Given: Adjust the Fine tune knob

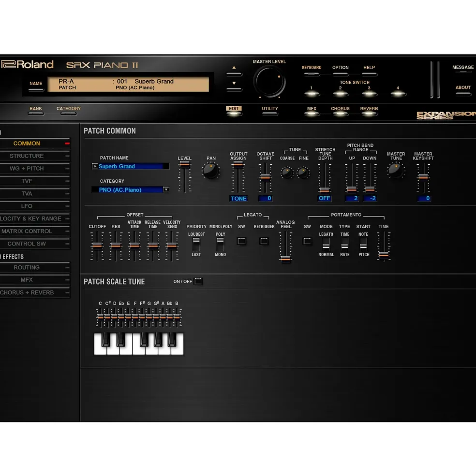Looking at the screenshot, I should [303, 173].
